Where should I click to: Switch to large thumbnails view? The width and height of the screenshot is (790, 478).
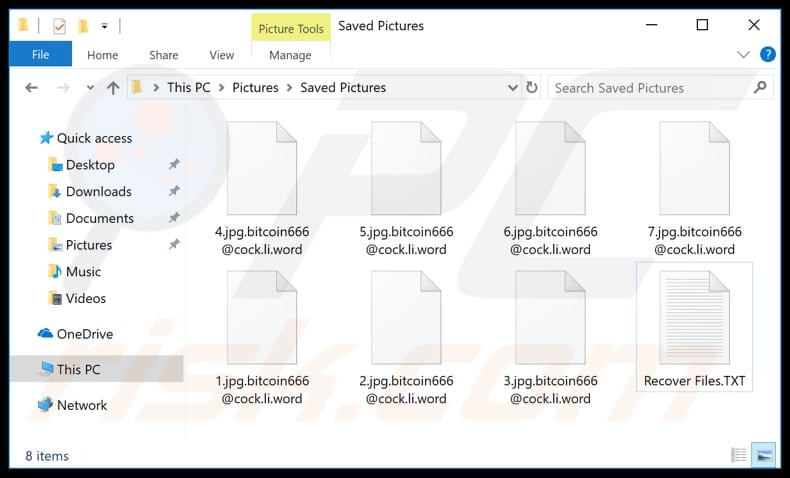[x=763, y=455]
